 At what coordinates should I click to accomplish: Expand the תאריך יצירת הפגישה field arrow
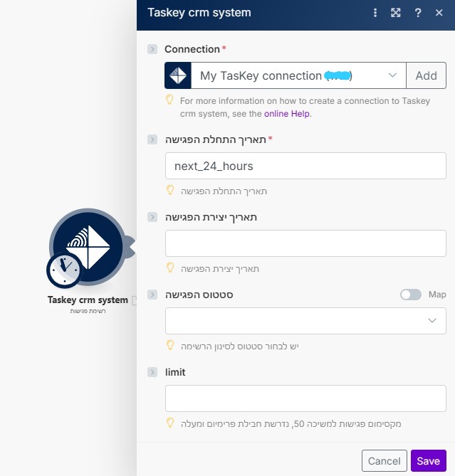(x=152, y=217)
